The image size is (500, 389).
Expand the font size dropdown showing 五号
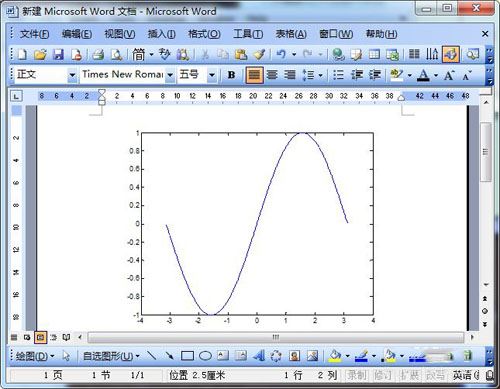(212, 75)
